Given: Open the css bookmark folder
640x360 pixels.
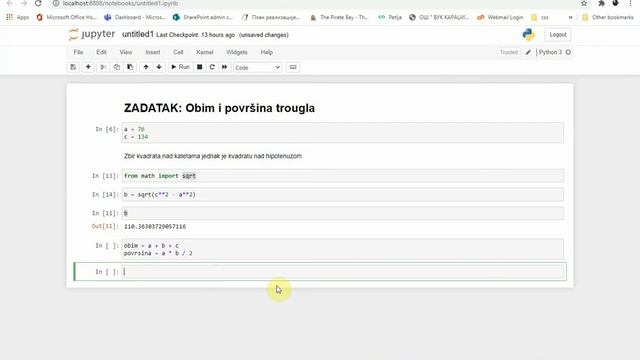Looking at the screenshot, I should tap(540, 17).
